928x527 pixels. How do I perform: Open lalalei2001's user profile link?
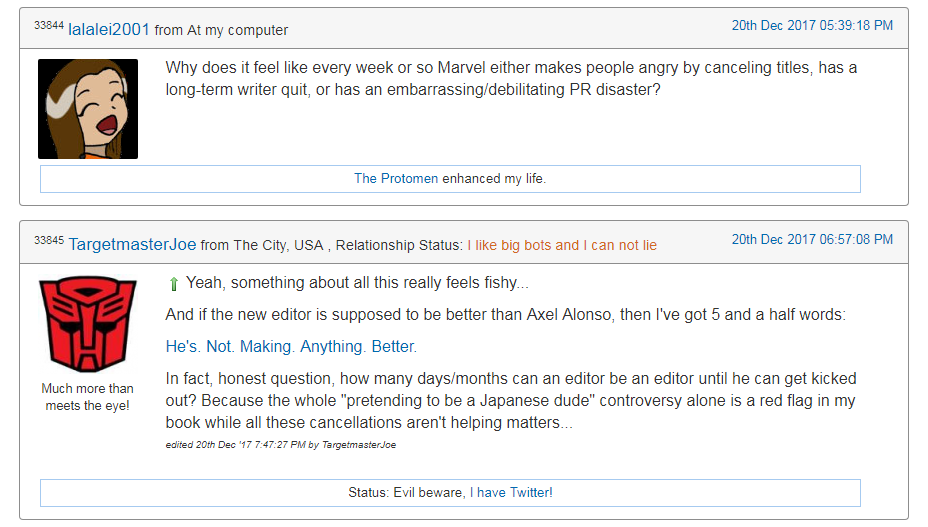click(x=109, y=29)
